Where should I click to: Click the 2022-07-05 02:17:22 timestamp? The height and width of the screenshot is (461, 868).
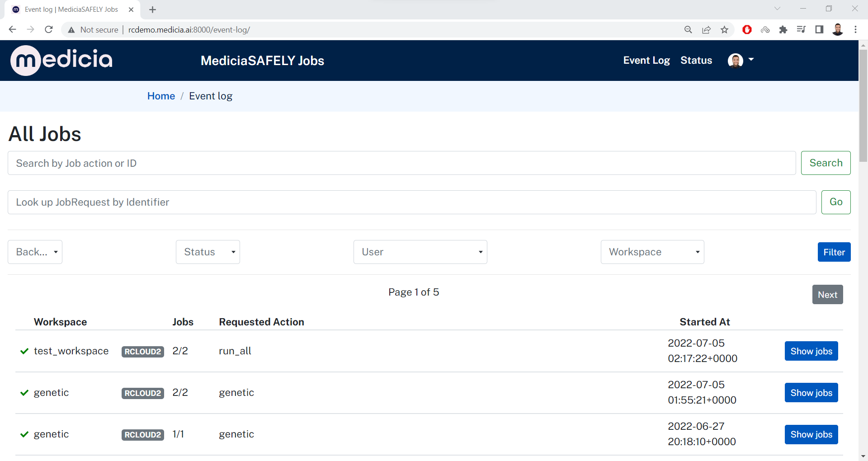point(702,351)
